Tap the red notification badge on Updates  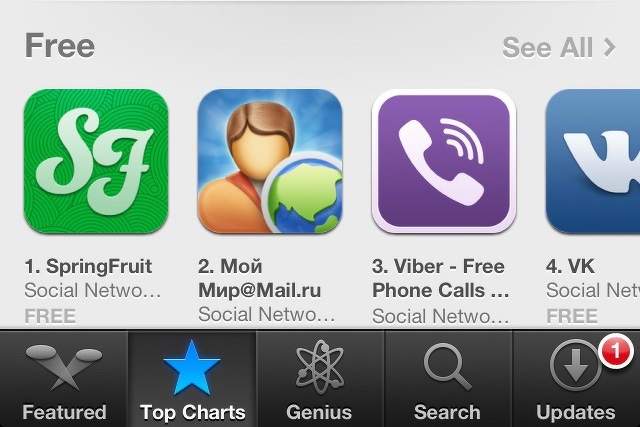(616, 351)
